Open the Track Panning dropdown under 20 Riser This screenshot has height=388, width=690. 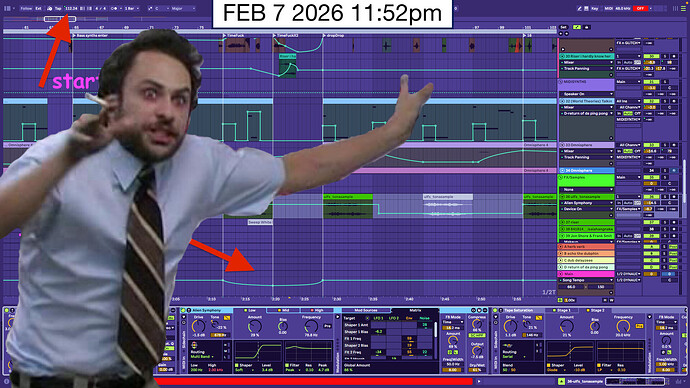tap(587, 69)
